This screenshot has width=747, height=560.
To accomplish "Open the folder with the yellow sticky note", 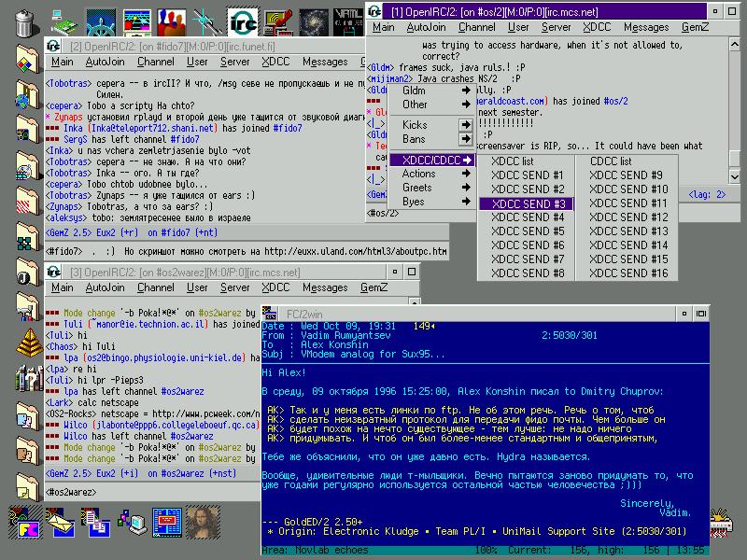I will click(x=27, y=486).
